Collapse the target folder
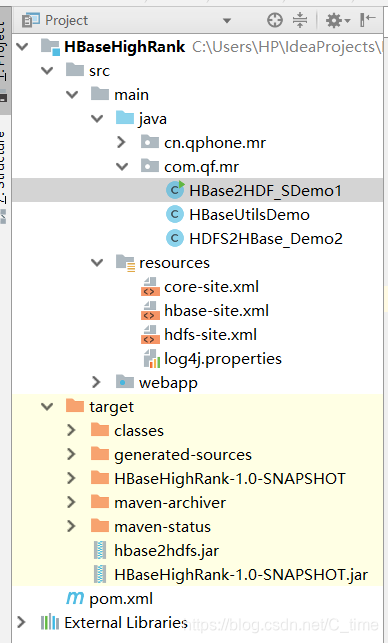The image size is (388, 643). tap(47, 407)
